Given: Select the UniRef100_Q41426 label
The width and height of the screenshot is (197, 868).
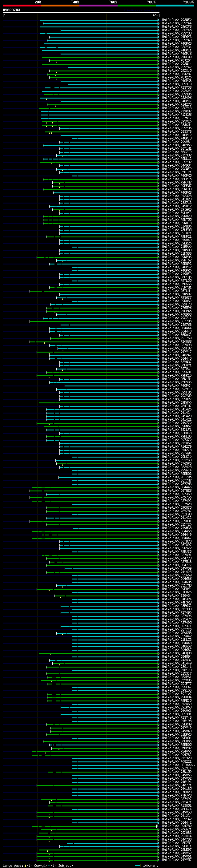Looking at the screenshot, I should pyautogui.click(x=177, y=410).
